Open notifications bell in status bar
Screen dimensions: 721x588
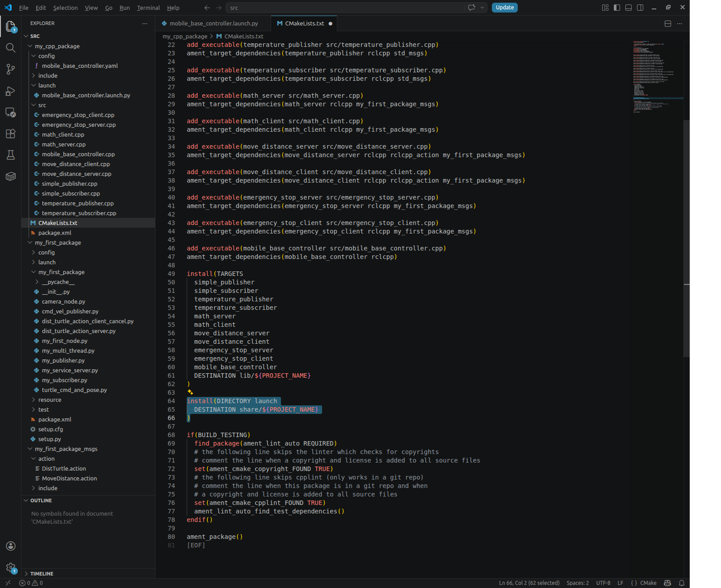(682, 583)
